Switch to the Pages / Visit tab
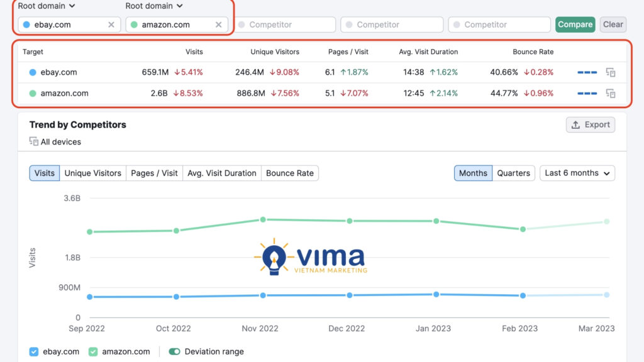 coord(154,173)
